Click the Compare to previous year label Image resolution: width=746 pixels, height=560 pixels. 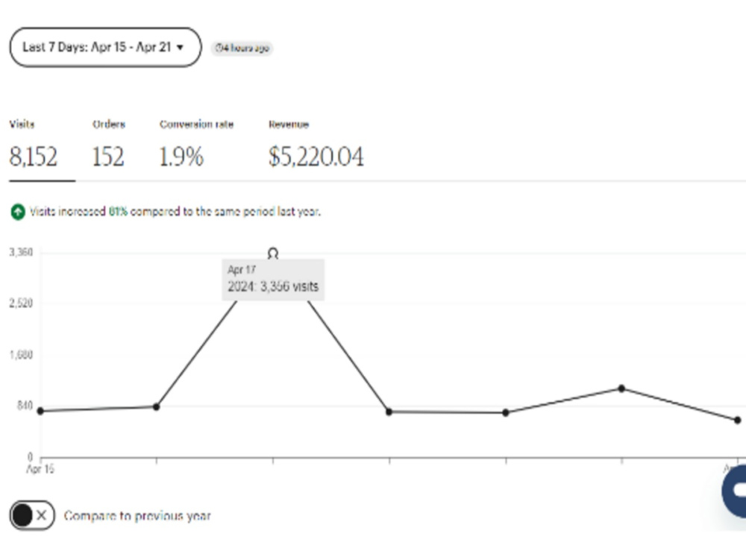[x=137, y=516]
